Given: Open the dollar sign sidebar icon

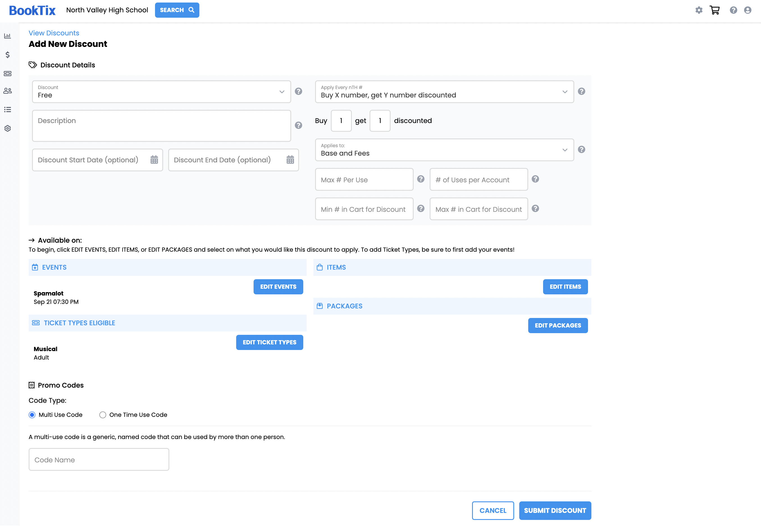Looking at the screenshot, I should (8, 55).
